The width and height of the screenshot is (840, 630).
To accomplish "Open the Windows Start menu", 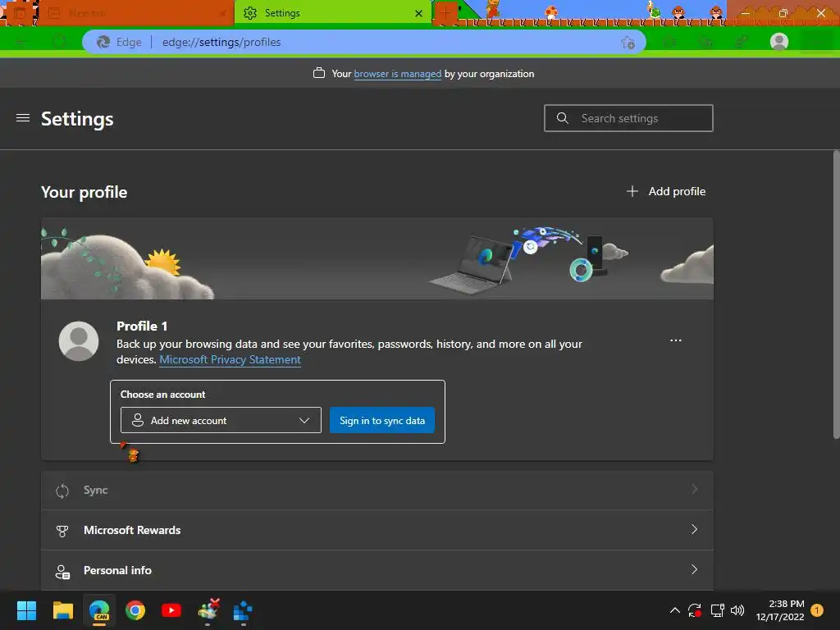I will [26, 610].
